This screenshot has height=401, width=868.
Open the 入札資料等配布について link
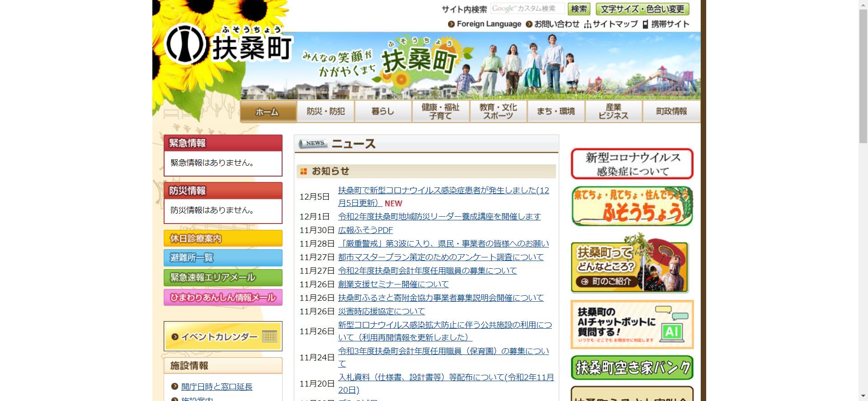(x=446, y=383)
